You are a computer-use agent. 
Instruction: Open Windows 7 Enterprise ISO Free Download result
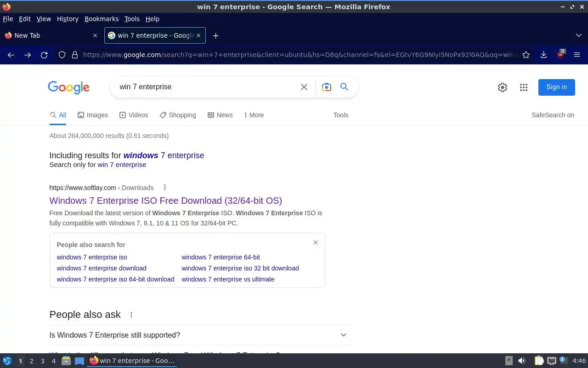click(166, 201)
